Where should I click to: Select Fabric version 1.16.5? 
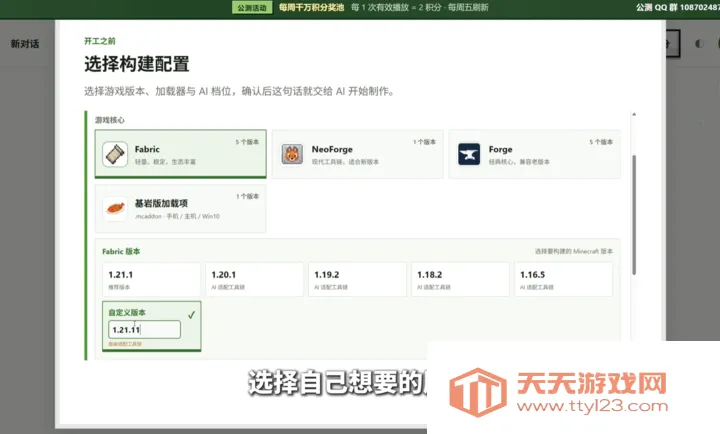coord(563,280)
